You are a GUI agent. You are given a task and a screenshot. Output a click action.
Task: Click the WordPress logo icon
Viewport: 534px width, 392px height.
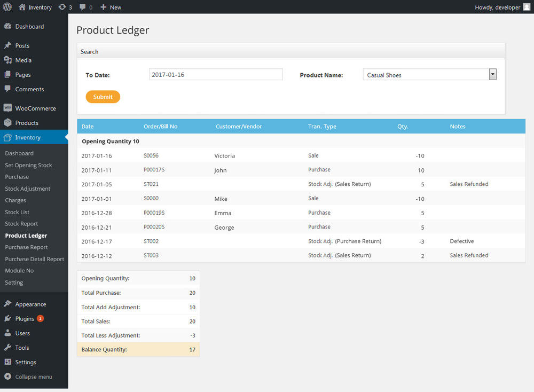tap(7, 7)
